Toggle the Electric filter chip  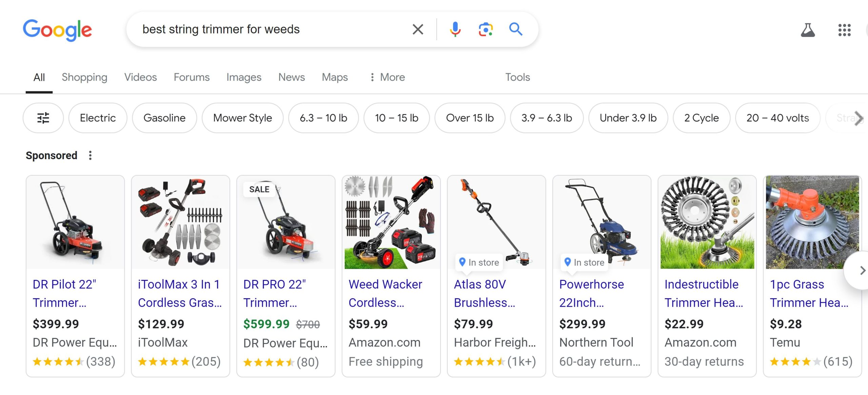click(98, 118)
